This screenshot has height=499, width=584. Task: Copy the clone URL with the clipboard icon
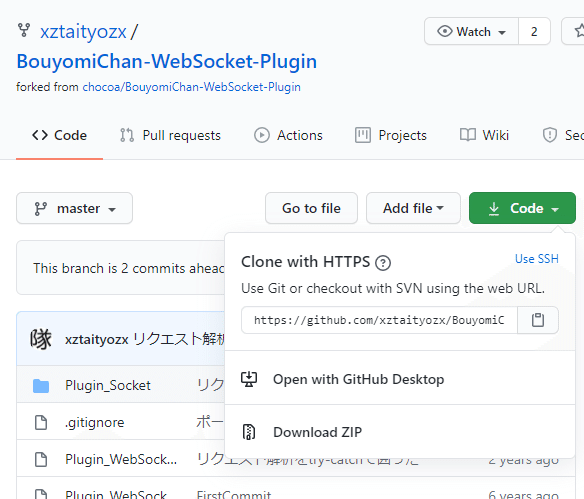coord(538,320)
